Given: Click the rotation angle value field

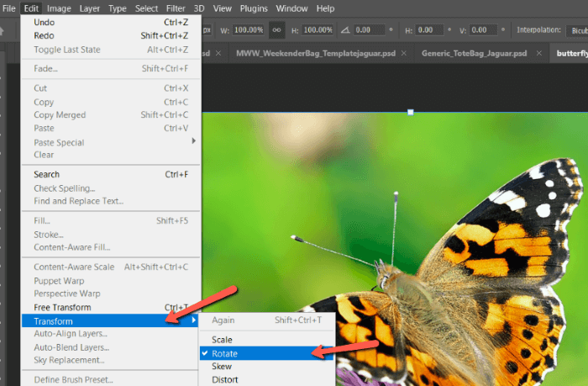Looking at the screenshot, I should pyautogui.click(x=366, y=29).
